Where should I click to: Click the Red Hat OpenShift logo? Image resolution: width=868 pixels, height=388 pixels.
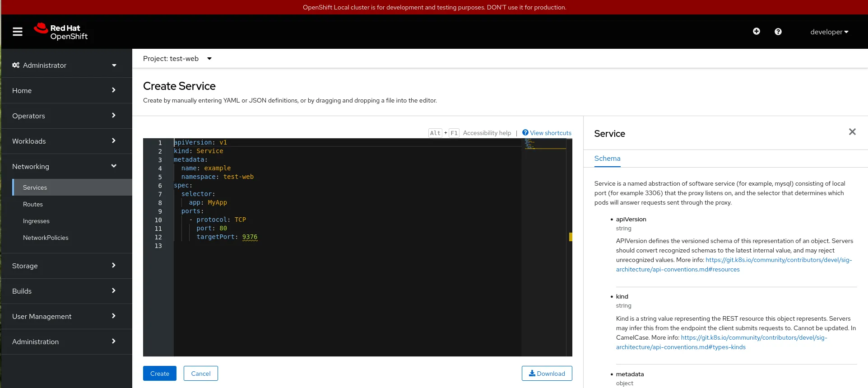(x=61, y=32)
